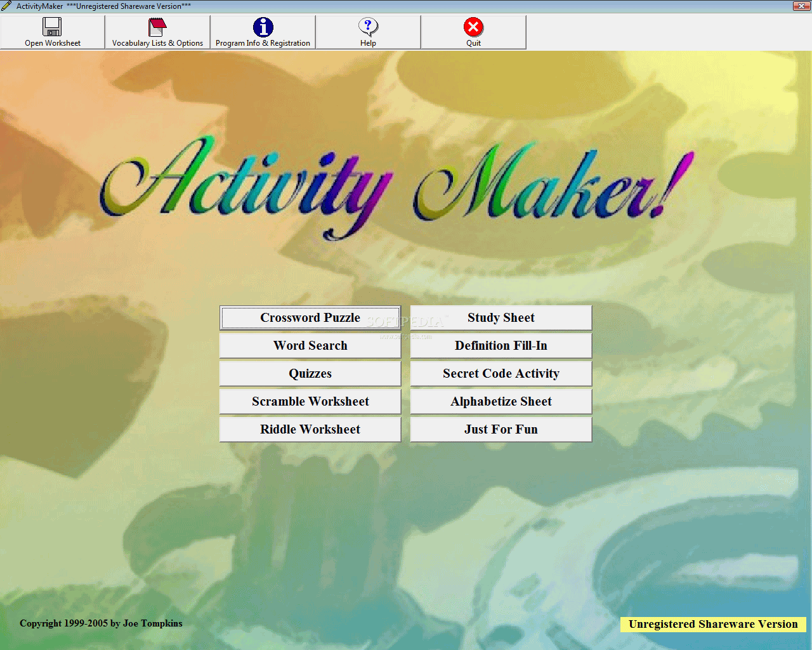Open Worksheet via the floppy disk icon
The width and height of the screenshot is (812, 650).
pos(52,27)
